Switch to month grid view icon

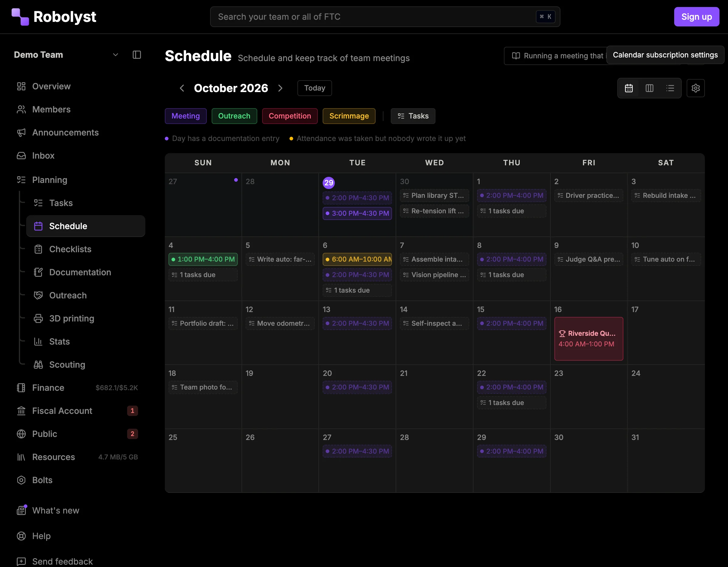coord(629,88)
